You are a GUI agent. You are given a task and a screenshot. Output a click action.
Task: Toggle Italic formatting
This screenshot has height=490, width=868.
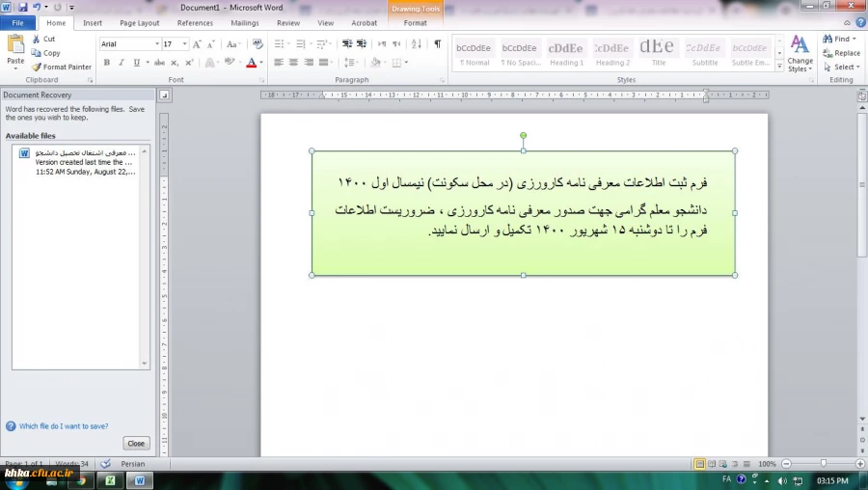121,63
